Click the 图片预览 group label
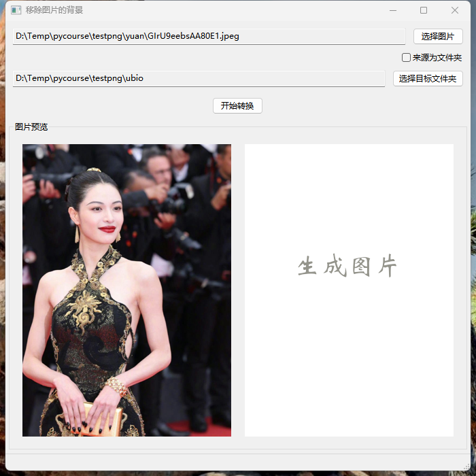 (x=31, y=127)
